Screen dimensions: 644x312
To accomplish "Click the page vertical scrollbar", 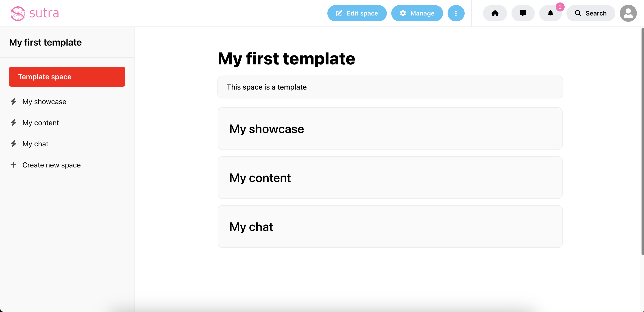I will tap(642, 142).
